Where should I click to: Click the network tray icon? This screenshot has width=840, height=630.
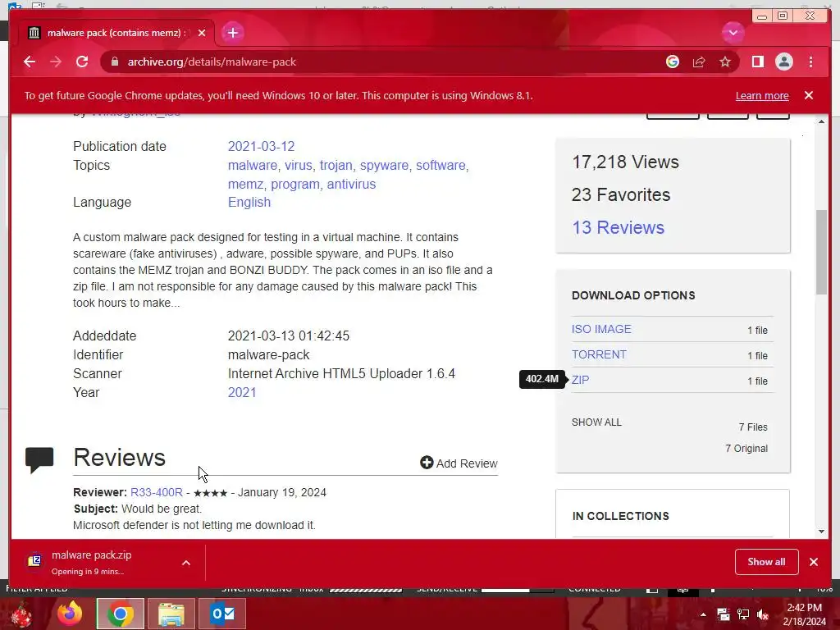[x=743, y=614]
